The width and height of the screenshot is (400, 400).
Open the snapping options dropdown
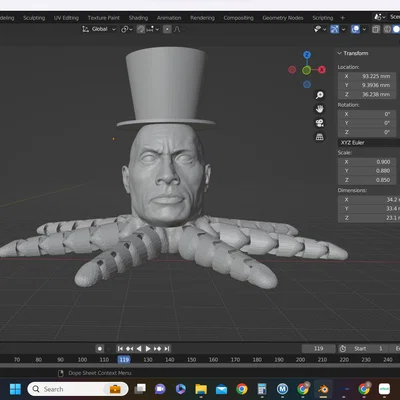click(153, 29)
